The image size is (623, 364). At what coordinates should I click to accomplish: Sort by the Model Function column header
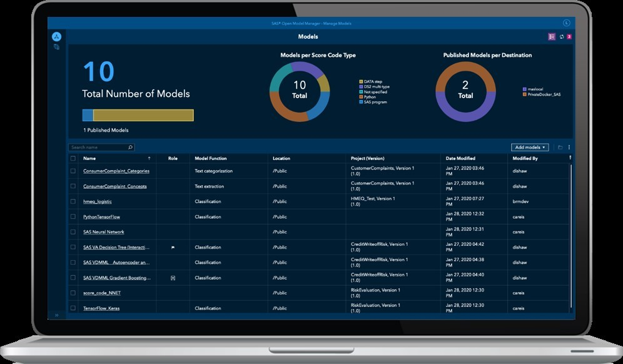[211, 159]
